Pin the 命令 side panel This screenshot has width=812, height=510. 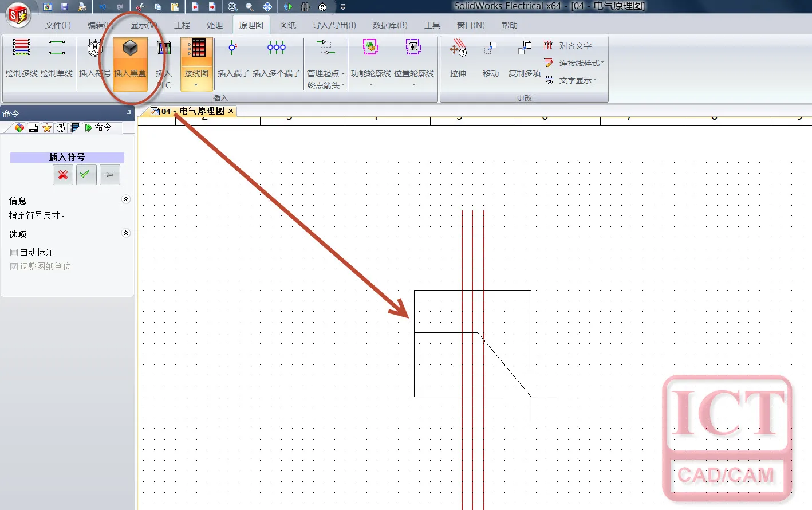[129, 113]
